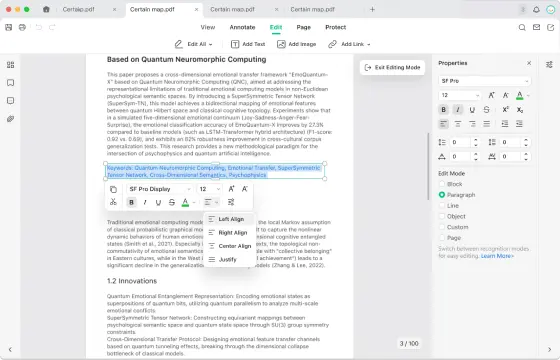Open a new tab with plus button
Image resolution: width=560 pixels, height=360 pixels.
372,10
